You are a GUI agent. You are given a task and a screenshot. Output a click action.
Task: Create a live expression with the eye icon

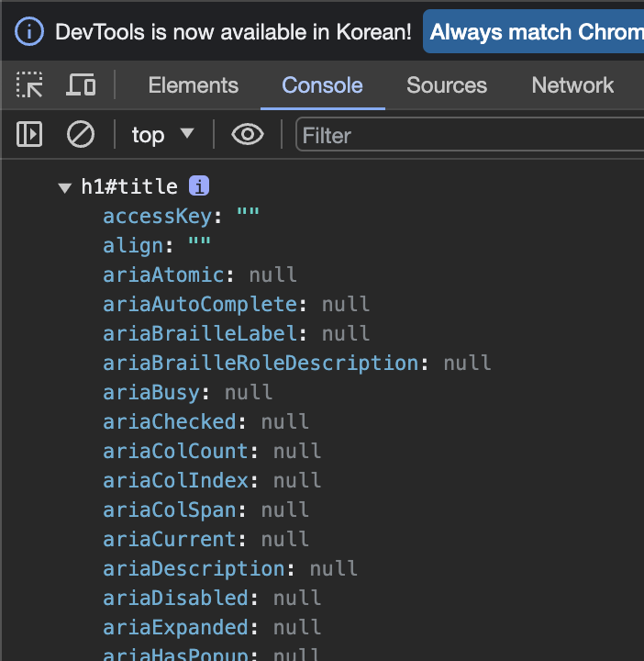248,134
